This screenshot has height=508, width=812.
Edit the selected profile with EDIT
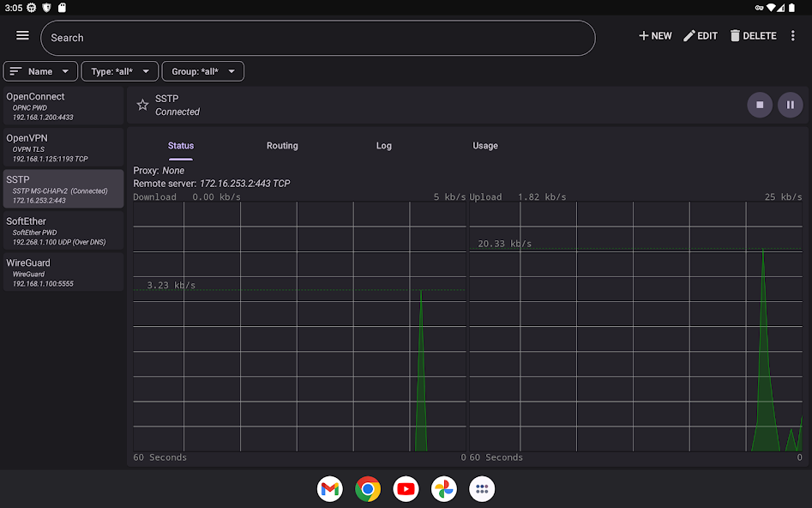(x=701, y=36)
